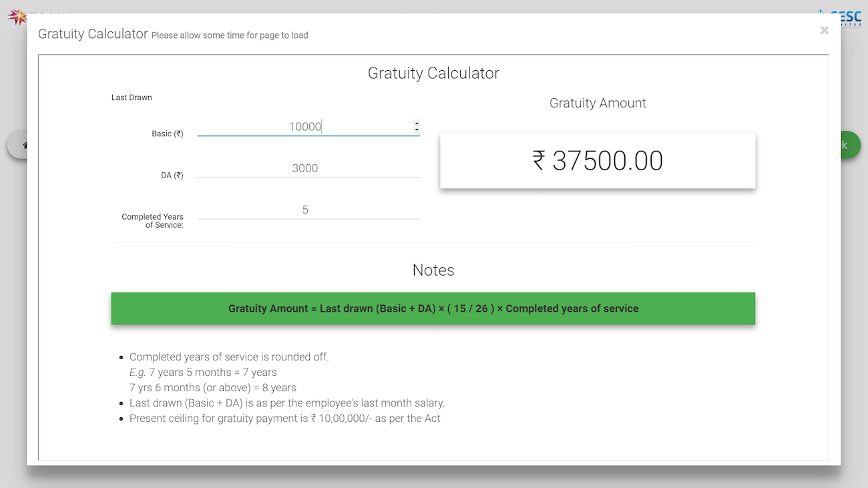Screen dimensions: 868x488
Task: Click the Basic (₹) input field
Action: (x=305, y=127)
